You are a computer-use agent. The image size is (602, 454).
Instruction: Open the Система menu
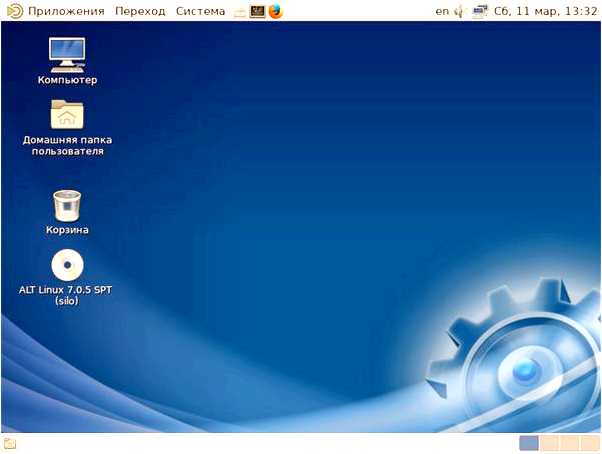tap(200, 11)
